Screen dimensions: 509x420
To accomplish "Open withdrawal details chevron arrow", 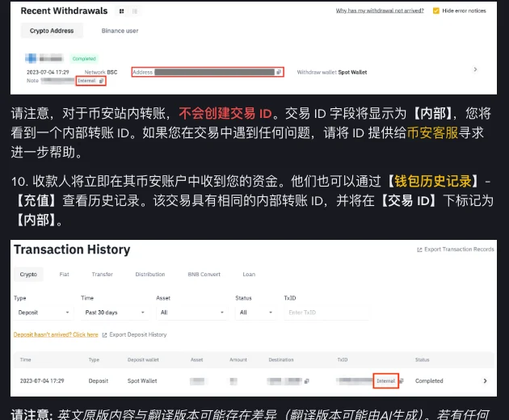I will [475, 69].
